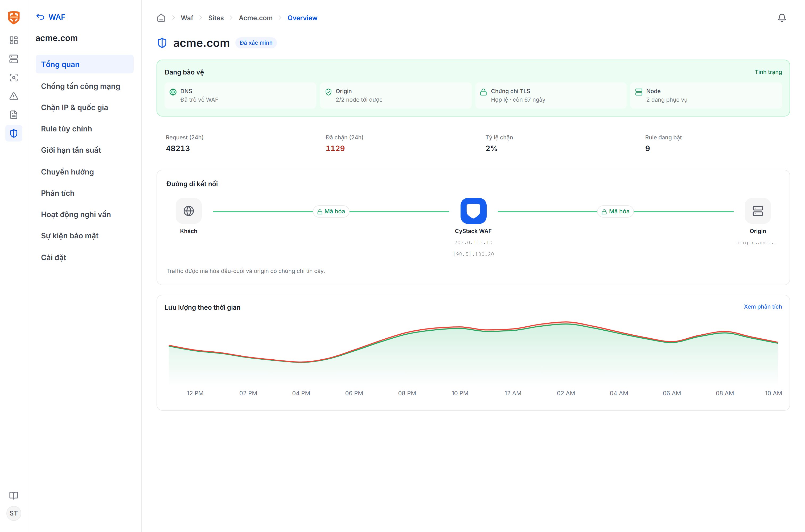Open the servers icon in left rail
This screenshot has width=805, height=532.
click(x=14, y=59)
